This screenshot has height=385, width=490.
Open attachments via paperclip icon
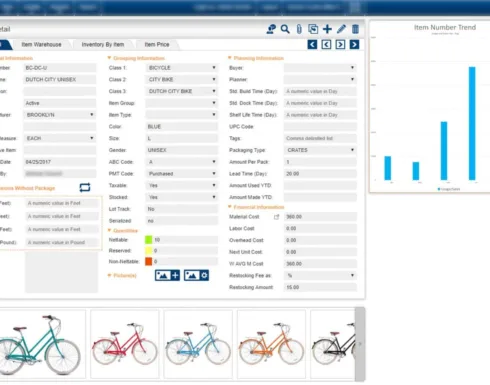[299, 29]
